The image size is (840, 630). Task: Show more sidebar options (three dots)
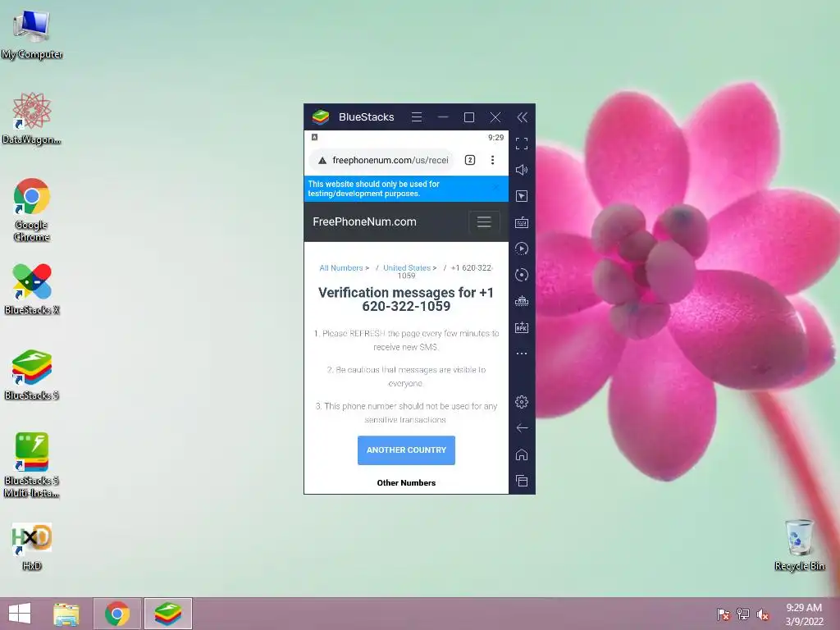[x=522, y=354]
